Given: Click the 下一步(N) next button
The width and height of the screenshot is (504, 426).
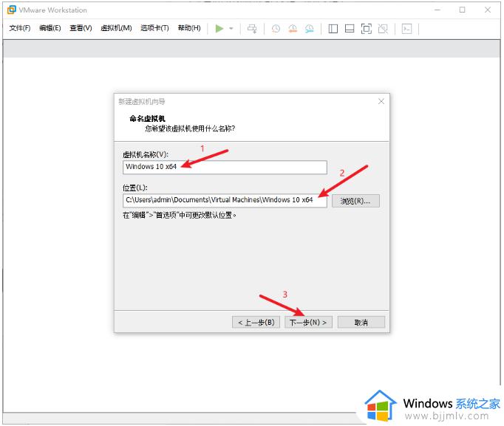Looking at the screenshot, I should click(x=308, y=323).
